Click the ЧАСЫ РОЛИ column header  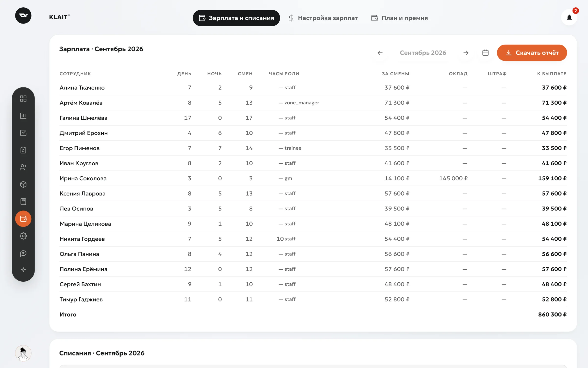pyautogui.click(x=284, y=74)
